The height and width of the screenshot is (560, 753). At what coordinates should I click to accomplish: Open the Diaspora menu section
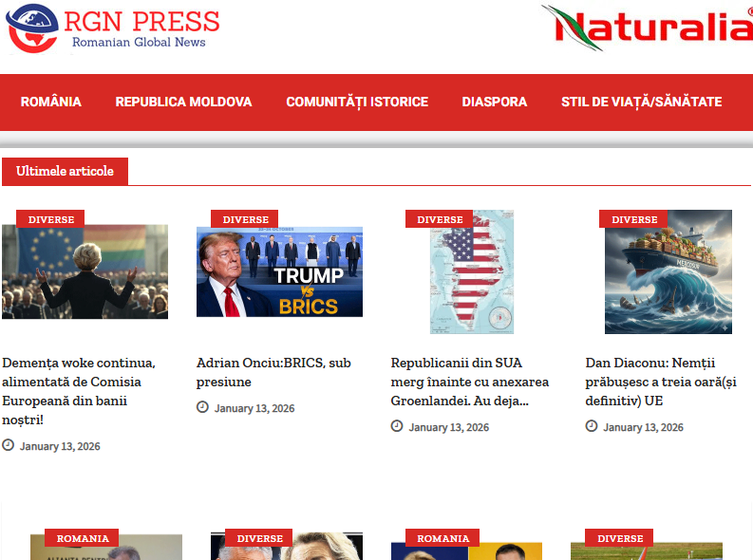(495, 102)
